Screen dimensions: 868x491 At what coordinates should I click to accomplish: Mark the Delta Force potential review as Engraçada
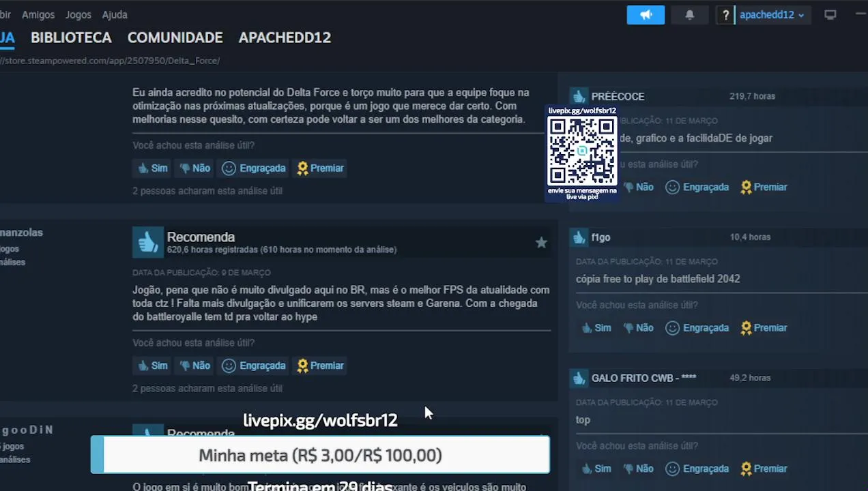[254, 168]
